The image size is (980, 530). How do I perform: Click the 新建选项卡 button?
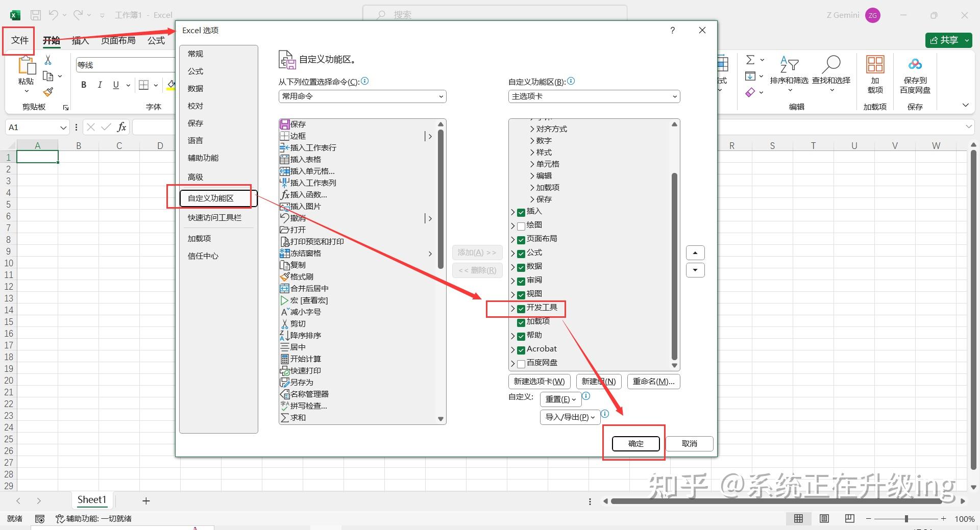point(539,382)
